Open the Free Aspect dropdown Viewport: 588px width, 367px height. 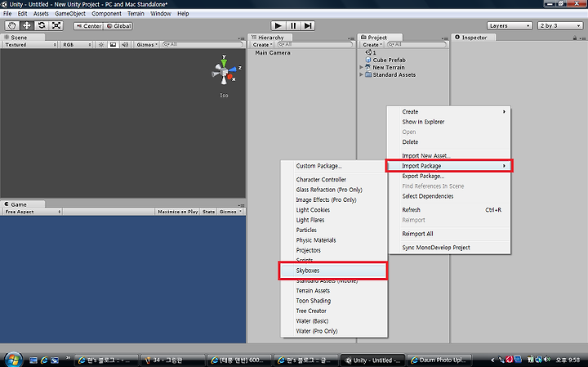coord(33,212)
